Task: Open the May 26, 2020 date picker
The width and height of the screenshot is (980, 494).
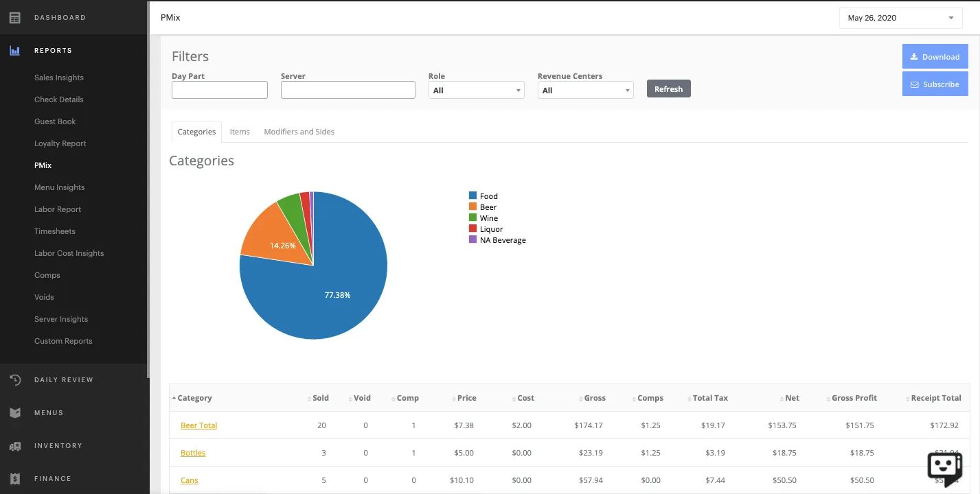Action: pyautogui.click(x=900, y=18)
